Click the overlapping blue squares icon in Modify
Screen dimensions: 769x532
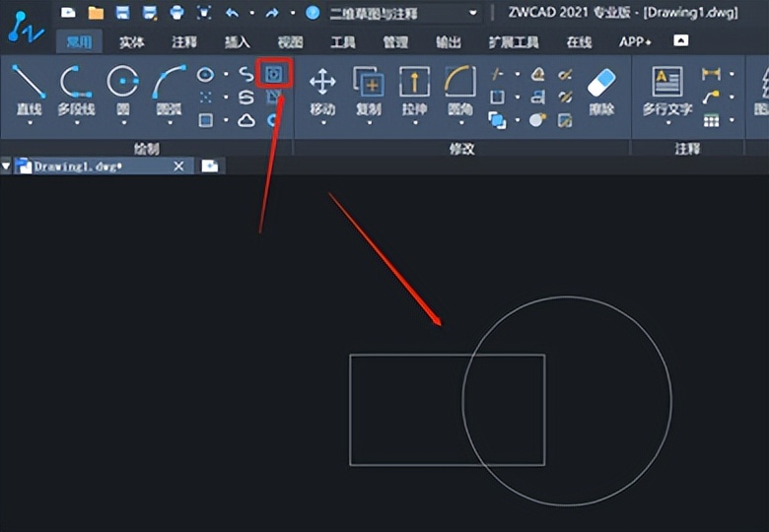[x=497, y=120]
